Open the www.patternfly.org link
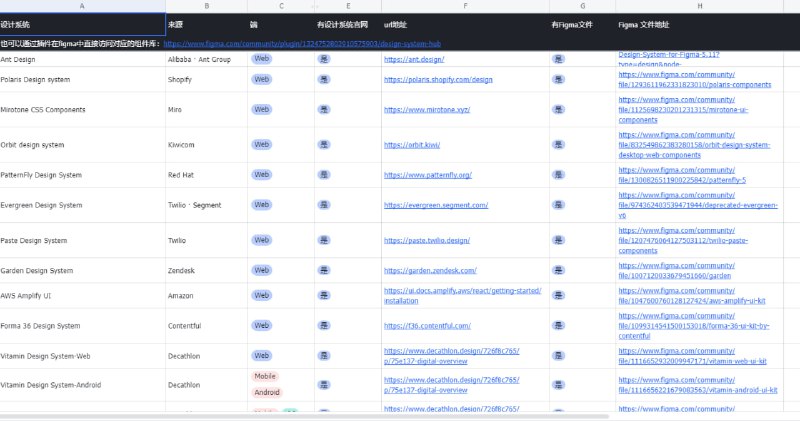The width and height of the screenshot is (800, 421). click(428, 175)
